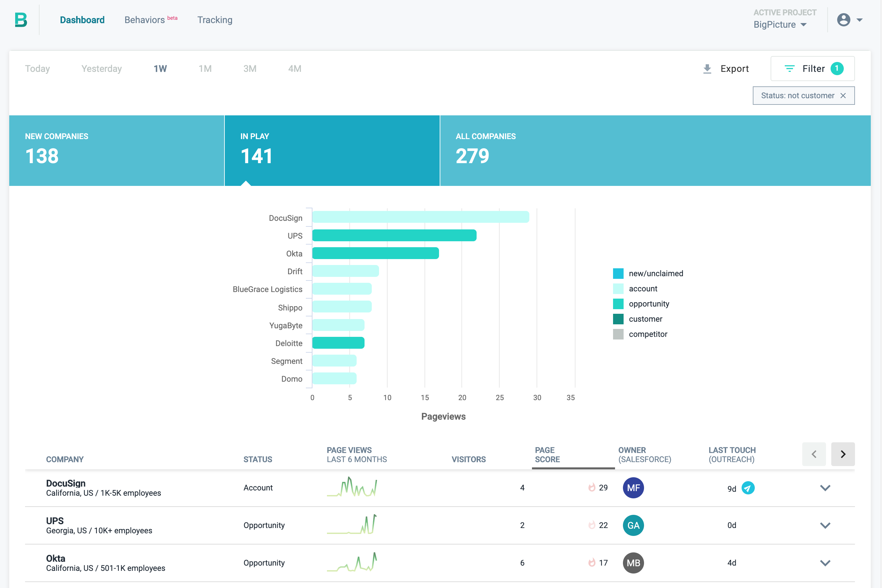Screen dimensions: 882x588
Task: Click the Export icon to download data
Action: [x=707, y=68]
